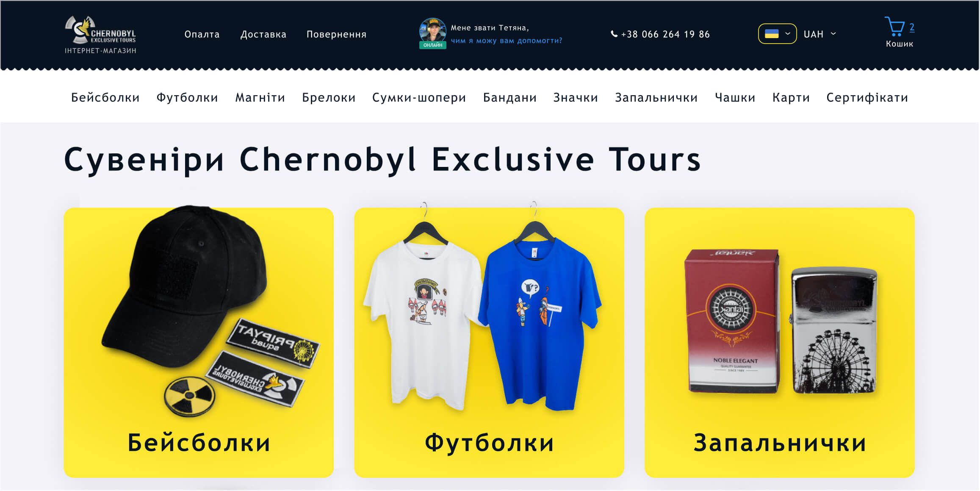This screenshot has width=980, height=491.
Task: Click the "чим я можу вам допомогти?" link
Action: coord(507,41)
